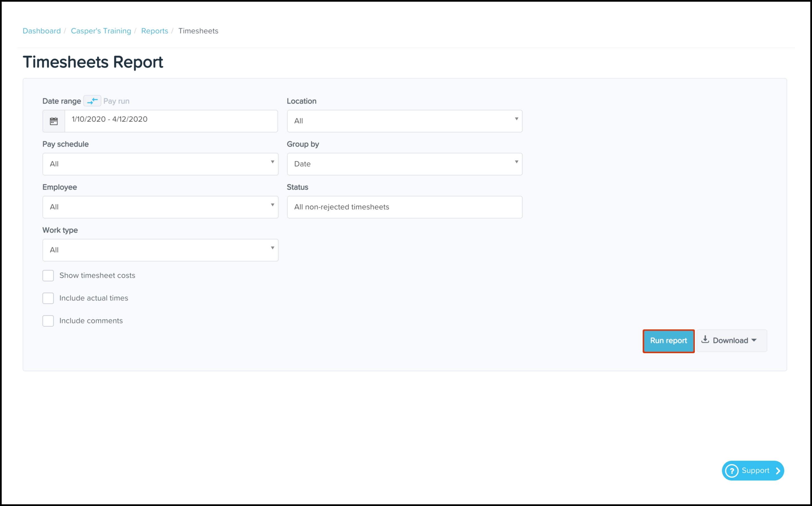812x506 pixels.
Task: Open the Pay schedule dropdown
Action: (160, 164)
